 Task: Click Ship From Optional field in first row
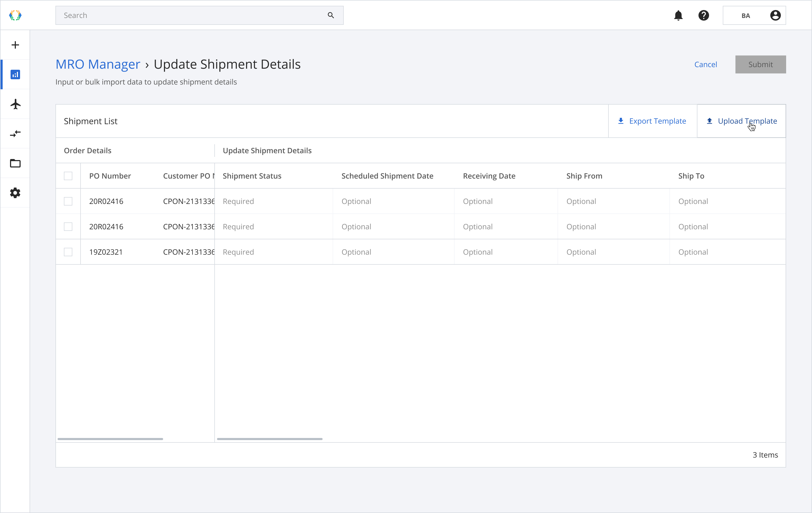point(614,201)
